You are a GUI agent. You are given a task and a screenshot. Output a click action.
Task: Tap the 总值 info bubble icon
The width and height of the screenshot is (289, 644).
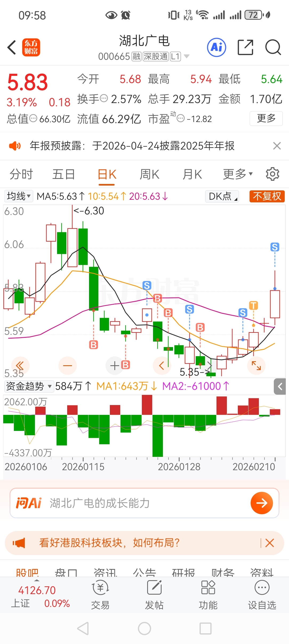pos(33,118)
